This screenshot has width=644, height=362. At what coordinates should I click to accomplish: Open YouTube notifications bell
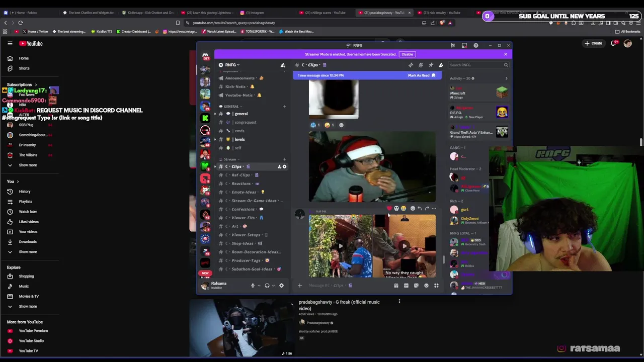pyautogui.click(x=613, y=43)
